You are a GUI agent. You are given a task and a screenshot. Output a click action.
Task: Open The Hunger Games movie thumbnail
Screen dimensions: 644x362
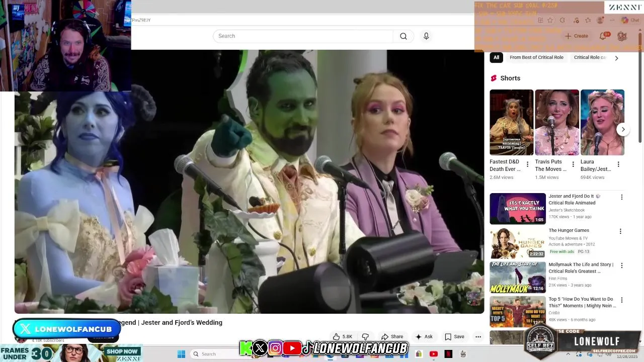pyautogui.click(x=518, y=243)
